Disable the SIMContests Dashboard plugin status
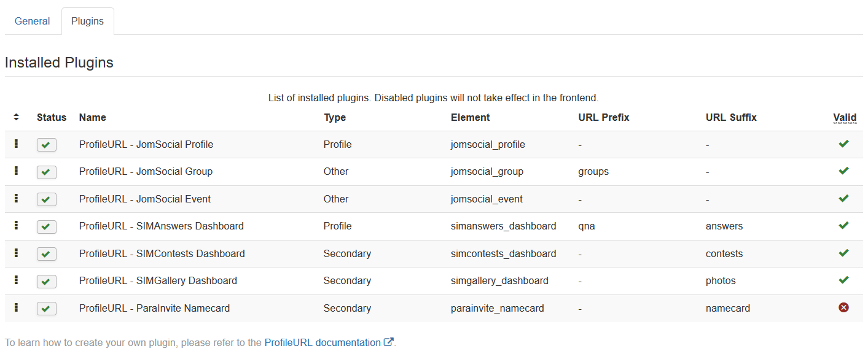 [47, 254]
